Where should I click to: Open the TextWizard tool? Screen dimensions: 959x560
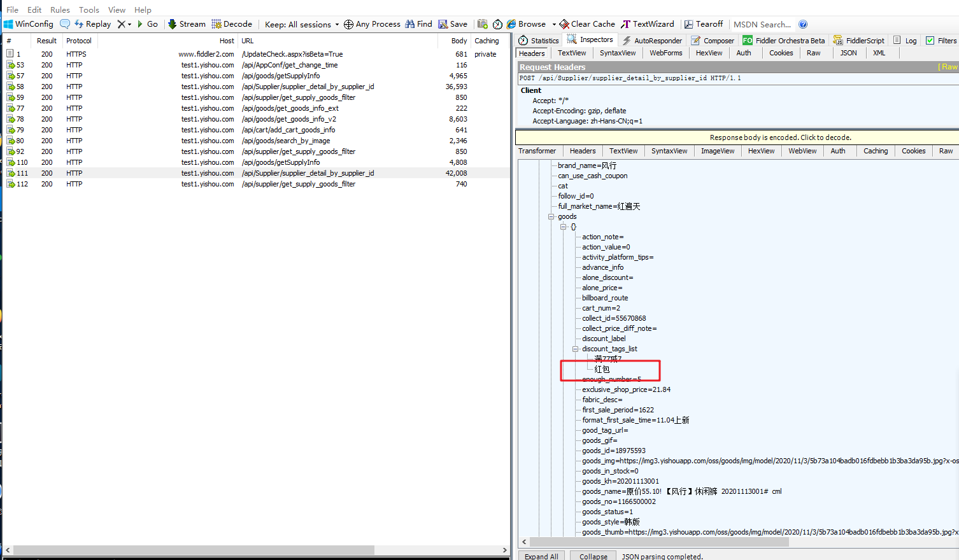point(648,24)
